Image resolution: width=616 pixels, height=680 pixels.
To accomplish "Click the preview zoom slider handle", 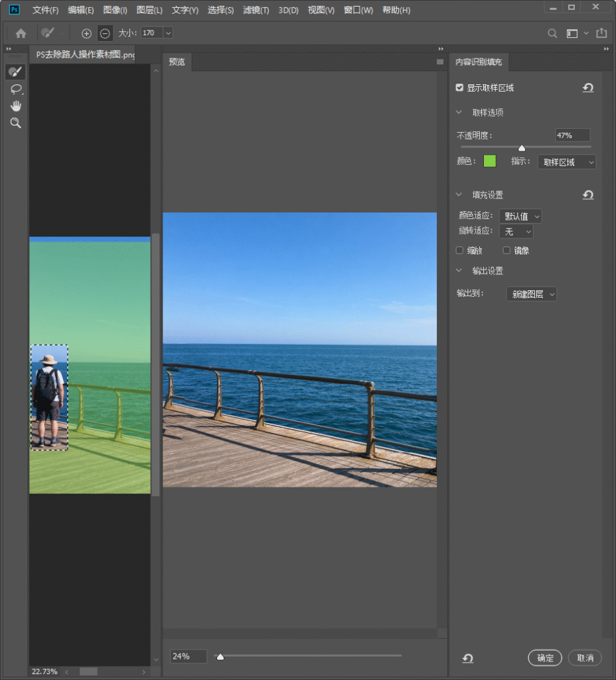I will 220,657.
